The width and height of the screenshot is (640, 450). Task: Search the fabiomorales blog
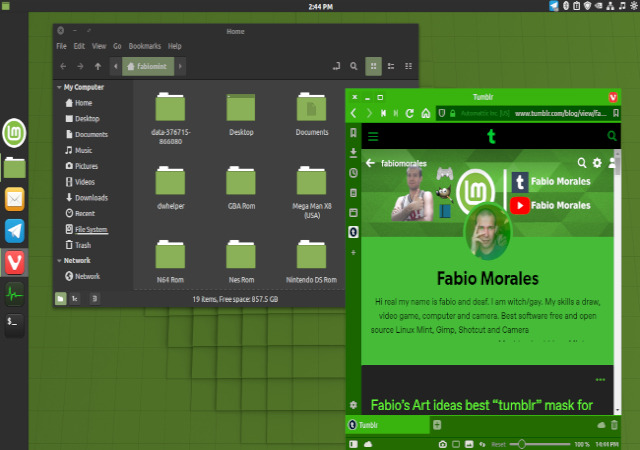click(x=582, y=163)
